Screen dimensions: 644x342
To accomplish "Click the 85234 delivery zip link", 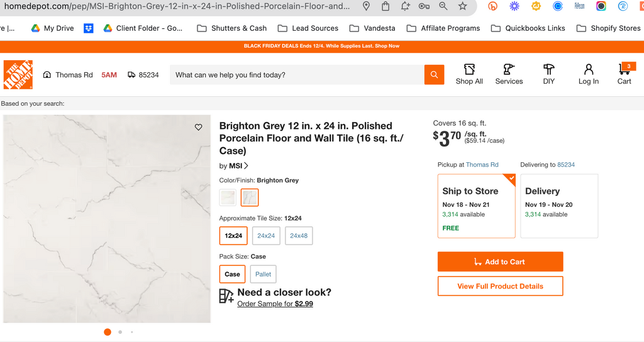I will click(566, 165).
